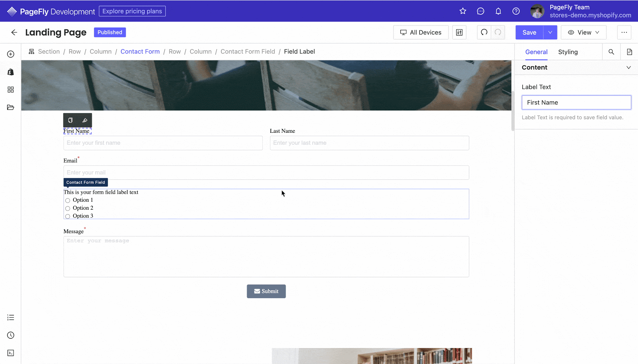638x364 pixels.
Task: Click the Enter your last name field
Action: tap(369, 143)
